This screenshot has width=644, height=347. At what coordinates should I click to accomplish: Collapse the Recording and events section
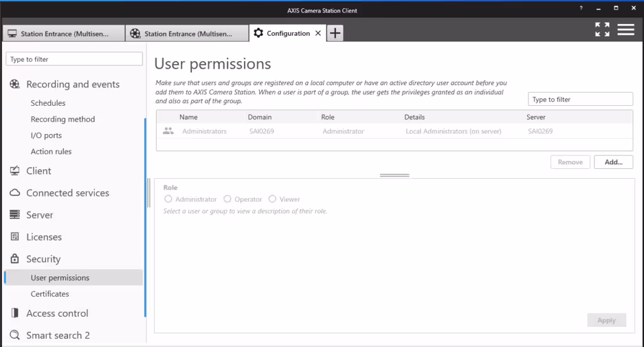(x=73, y=84)
